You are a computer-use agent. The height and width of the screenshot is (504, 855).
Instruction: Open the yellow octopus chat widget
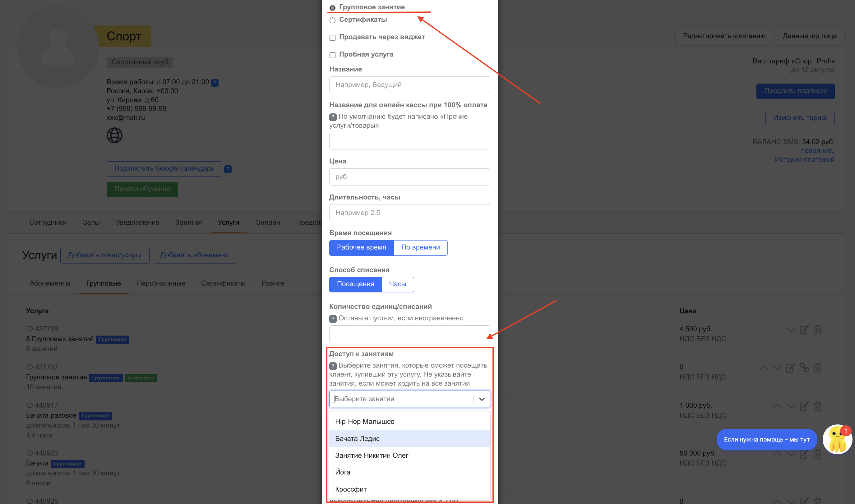pyautogui.click(x=837, y=439)
